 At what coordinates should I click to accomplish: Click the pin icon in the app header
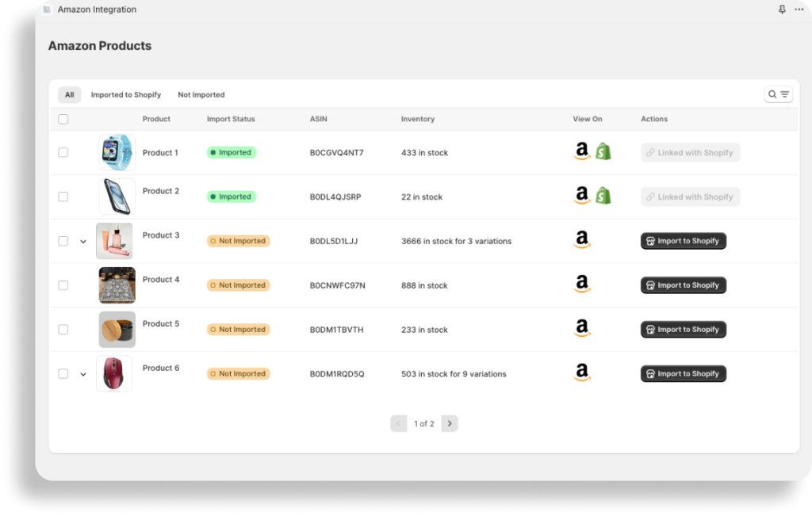(x=782, y=10)
